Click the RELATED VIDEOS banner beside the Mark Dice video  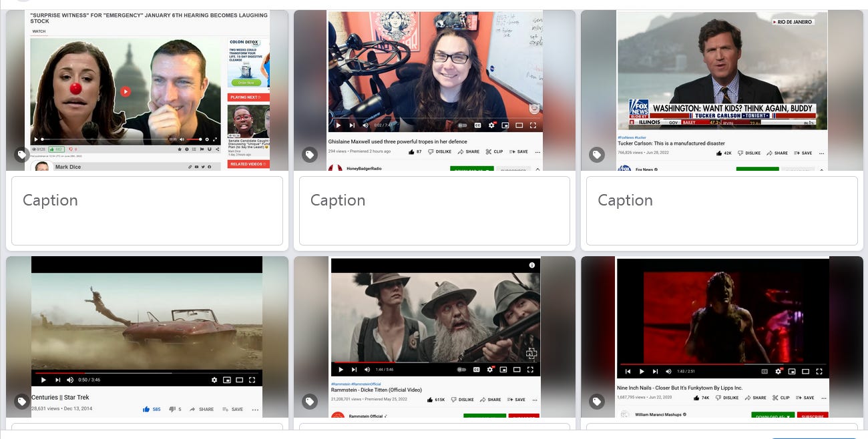coord(248,164)
